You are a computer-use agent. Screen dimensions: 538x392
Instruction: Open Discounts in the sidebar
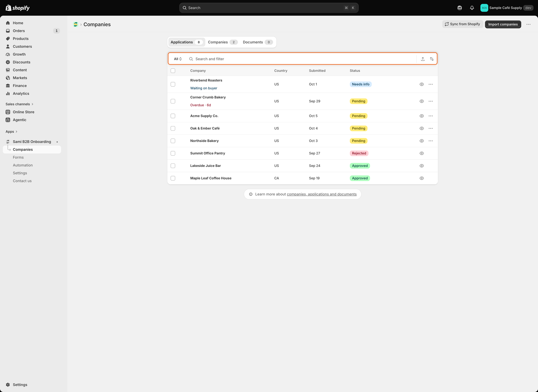[32, 62]
